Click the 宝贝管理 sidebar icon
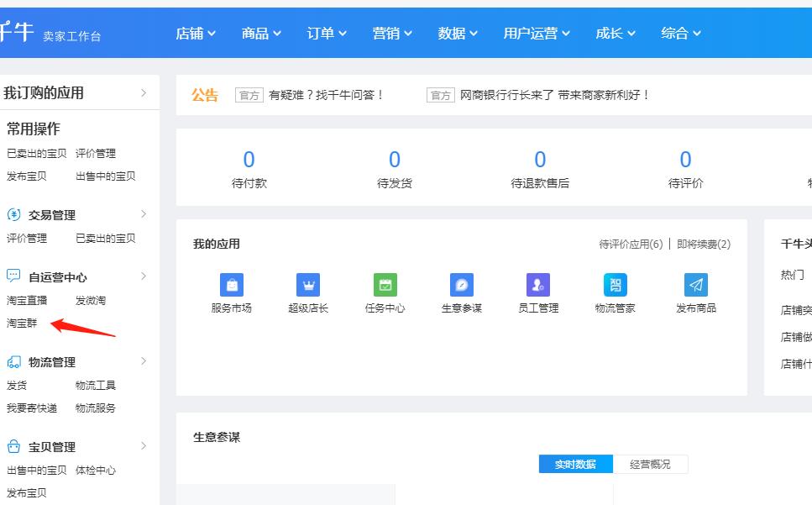Image resolution: width=812 pixels, height=505 pixels. tap(13, 446)
